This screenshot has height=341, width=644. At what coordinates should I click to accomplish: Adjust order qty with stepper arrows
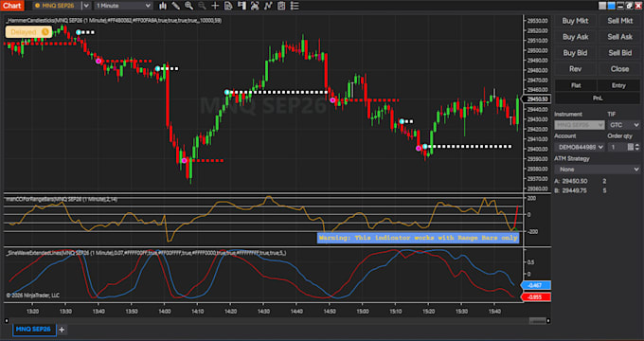coord(637,147)
